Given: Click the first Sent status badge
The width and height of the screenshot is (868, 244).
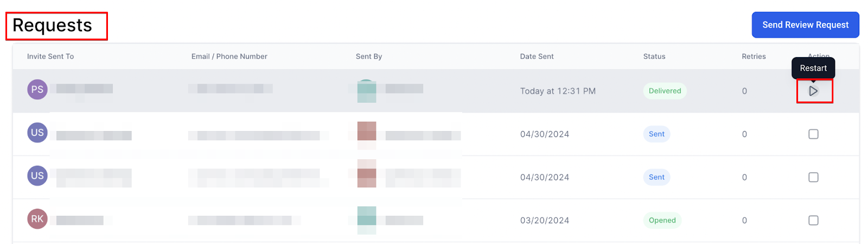Looking at the screenshot, I should pos(656,134).
